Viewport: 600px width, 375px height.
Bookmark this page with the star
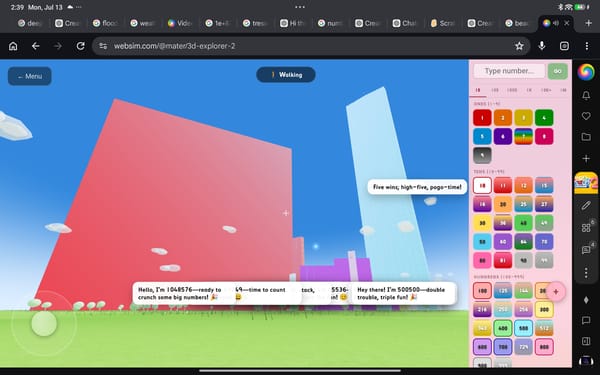click(519, 46)
